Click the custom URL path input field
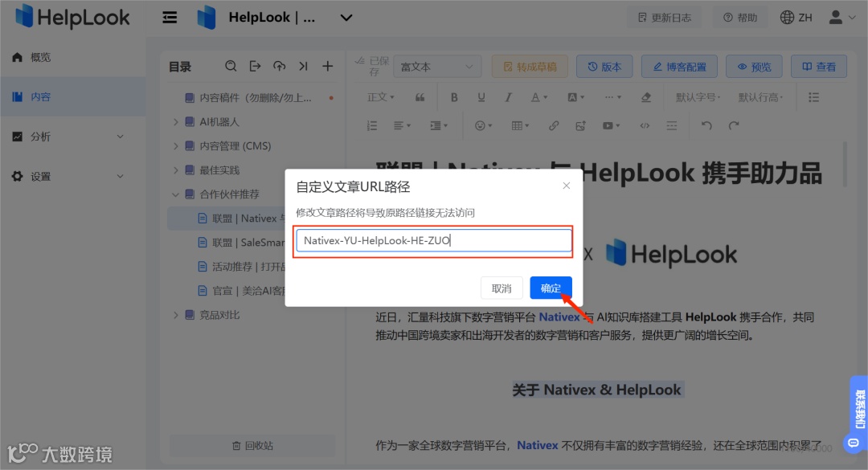 (x=433, y=240)
